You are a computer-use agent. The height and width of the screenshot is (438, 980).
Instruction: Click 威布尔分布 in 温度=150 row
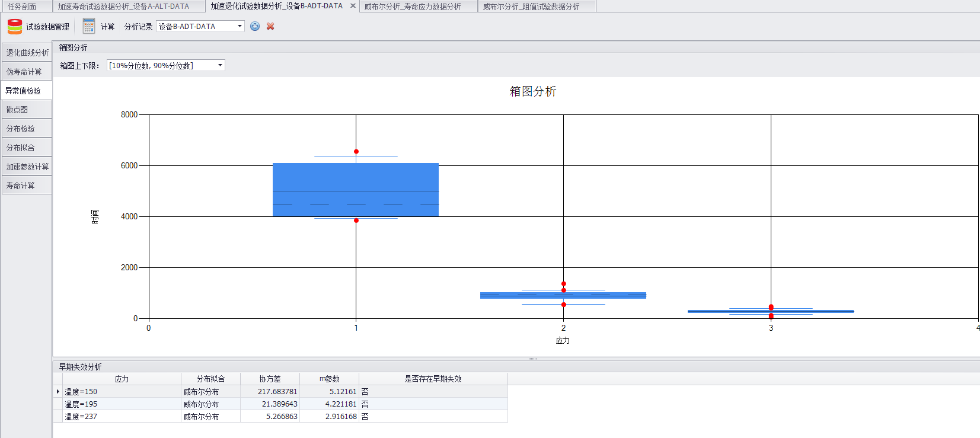click(x=201, y=392)
